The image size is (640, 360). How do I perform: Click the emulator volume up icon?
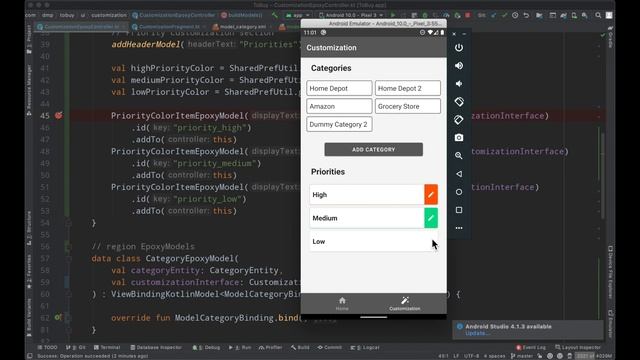459,66
